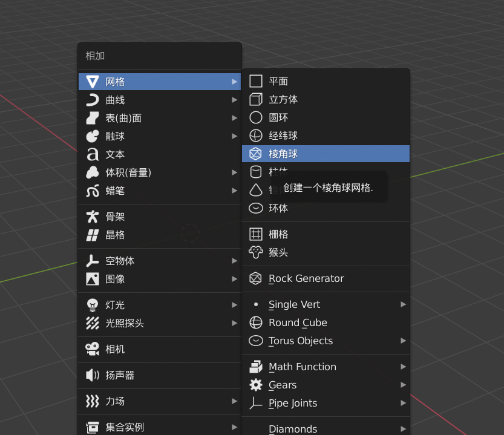Choose 相机 camera entry
Viewport: 504px width, 435px height.
tap(160, 349)
